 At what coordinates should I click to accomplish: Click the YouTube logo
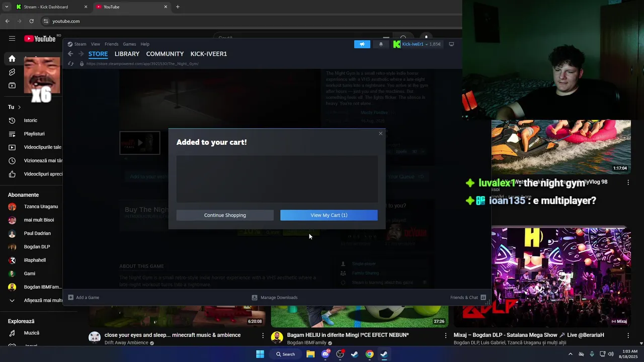point(40,39)
